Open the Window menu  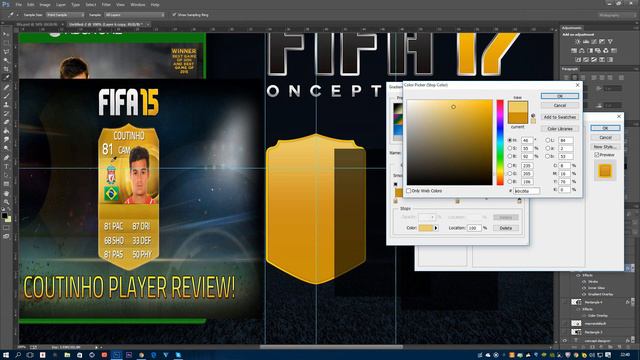click(x=138, y=4)
